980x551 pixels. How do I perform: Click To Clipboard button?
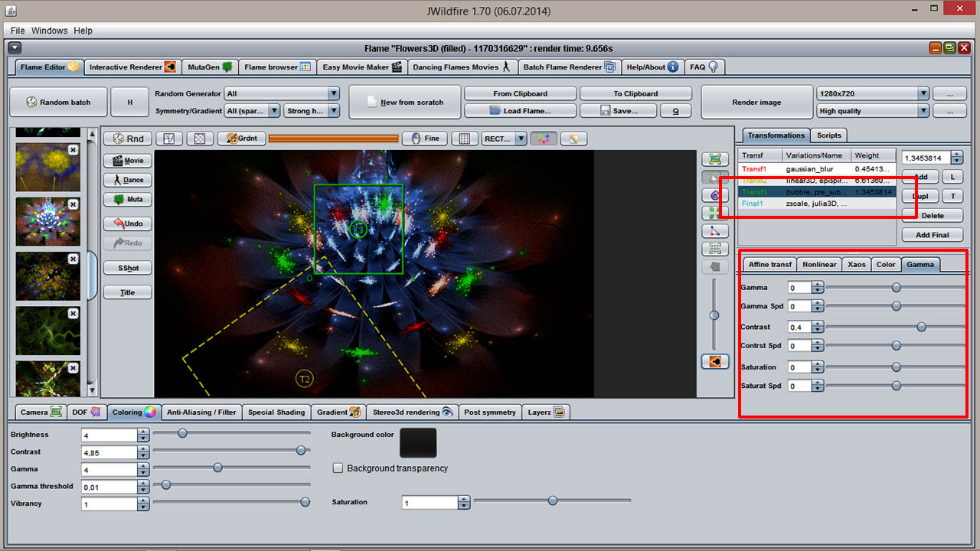(x=635, y=93)
